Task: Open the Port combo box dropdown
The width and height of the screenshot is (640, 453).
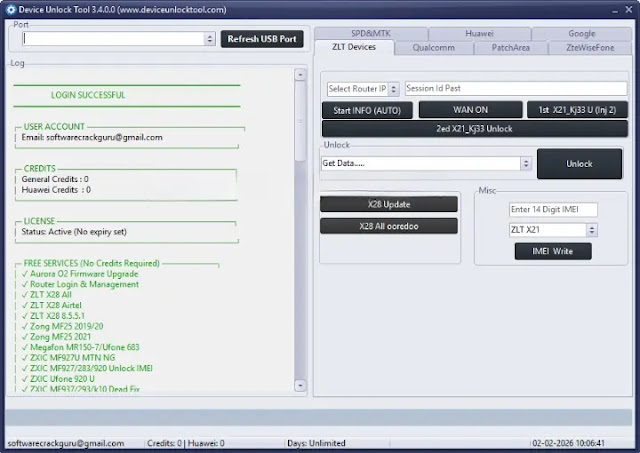Action: pos(209,39)
